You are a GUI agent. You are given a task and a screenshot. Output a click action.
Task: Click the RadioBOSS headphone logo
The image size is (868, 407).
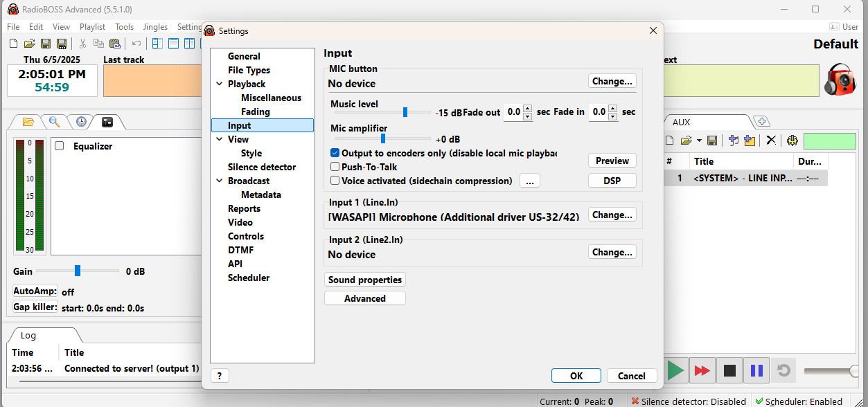tap(840, 80)
